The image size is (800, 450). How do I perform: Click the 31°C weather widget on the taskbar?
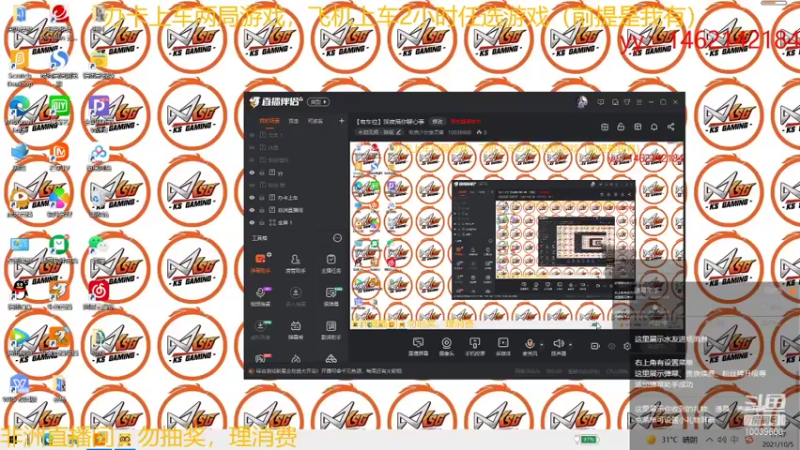[x=672, y=440]
